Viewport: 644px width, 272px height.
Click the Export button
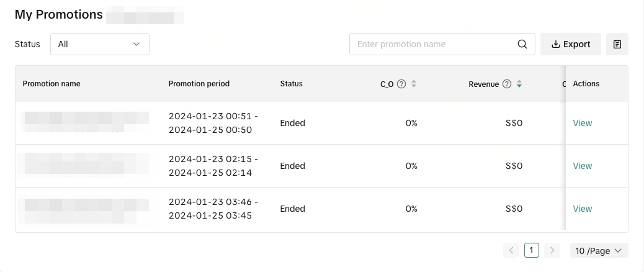[x=571, y=44]
